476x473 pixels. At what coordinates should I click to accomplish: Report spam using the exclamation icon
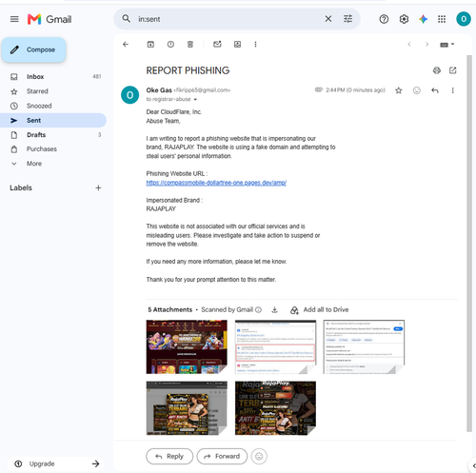click(170, 45)
